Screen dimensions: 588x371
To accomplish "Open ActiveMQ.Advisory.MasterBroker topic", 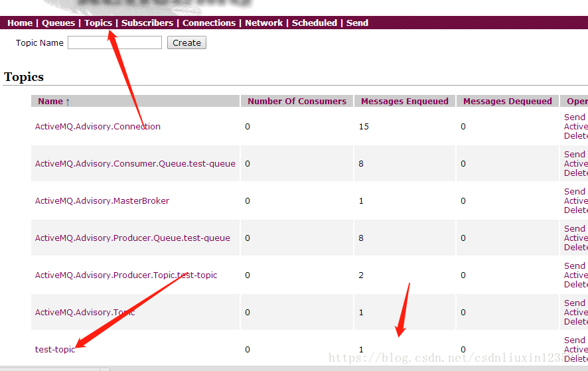I will (102, 200).
